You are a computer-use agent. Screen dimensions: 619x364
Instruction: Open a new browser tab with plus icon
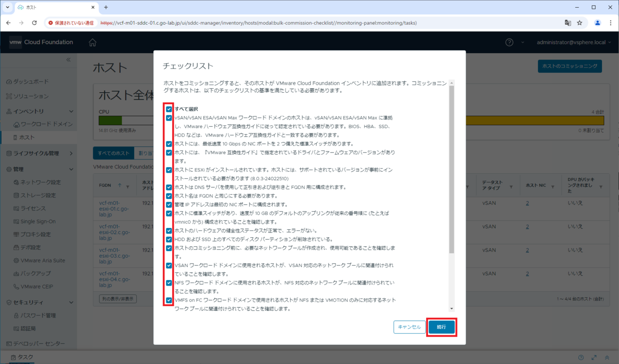[106, 7]
